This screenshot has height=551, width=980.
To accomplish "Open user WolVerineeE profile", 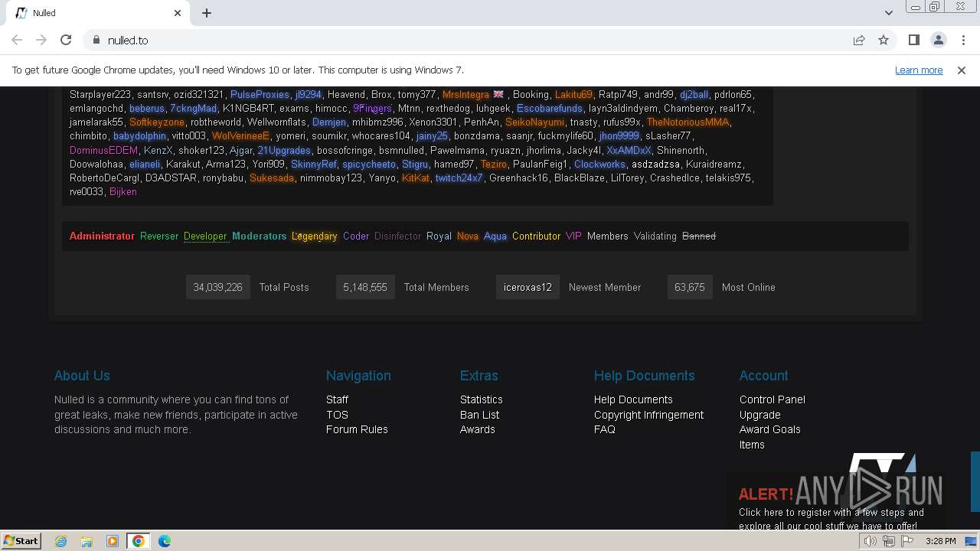I will [x=240, y=135].
